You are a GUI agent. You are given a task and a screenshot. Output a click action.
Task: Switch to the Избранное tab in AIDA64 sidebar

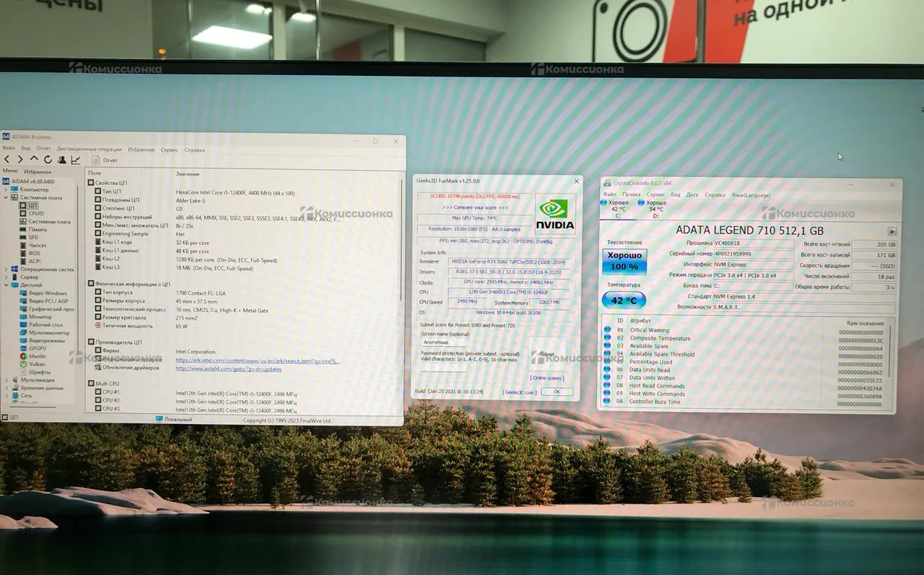tap(38, 172)
